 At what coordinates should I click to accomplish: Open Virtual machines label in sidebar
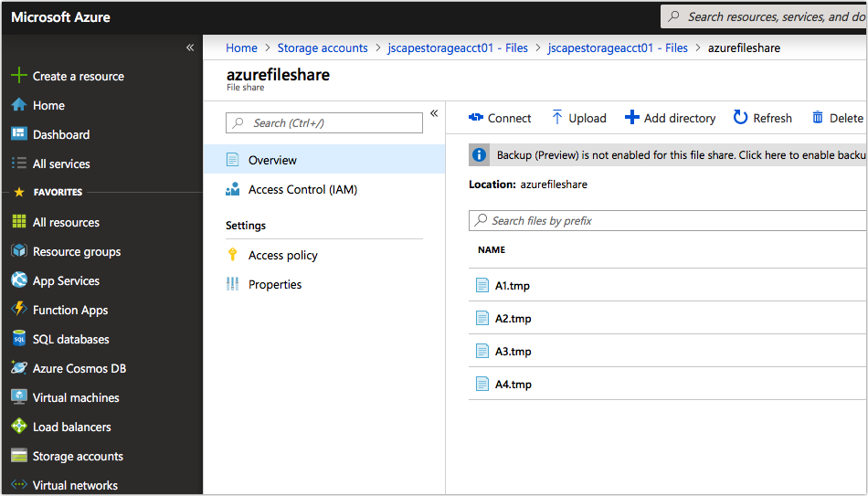pos(76,397)
